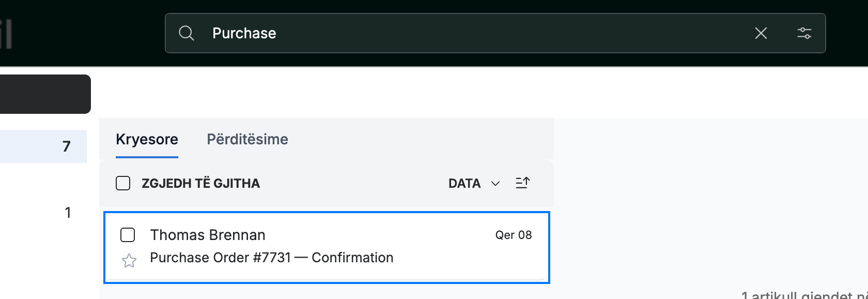
Task: Open sidebar folder showing 7 unread
Action: pyautogui.click(x=43, y=146)
